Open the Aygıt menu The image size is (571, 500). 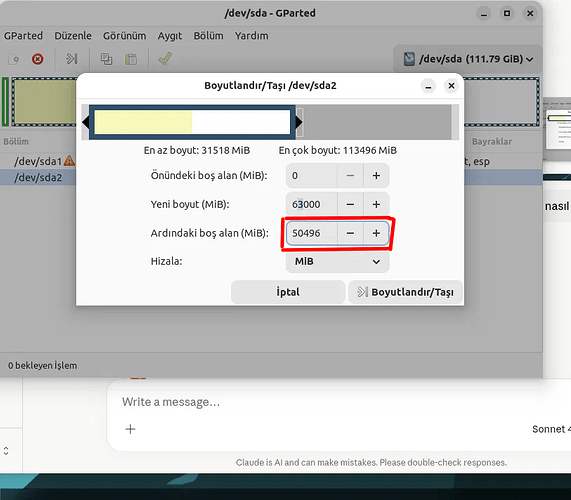[170, 36]
